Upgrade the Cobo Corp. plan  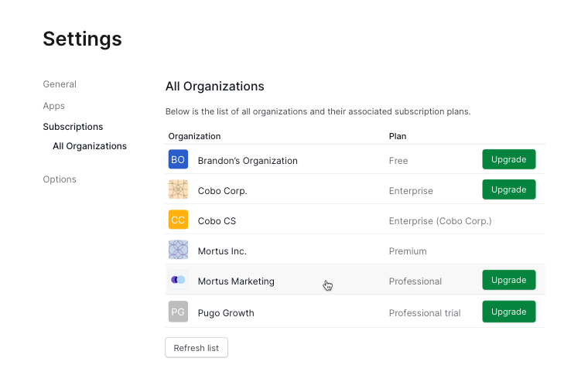tap(509, 189)
